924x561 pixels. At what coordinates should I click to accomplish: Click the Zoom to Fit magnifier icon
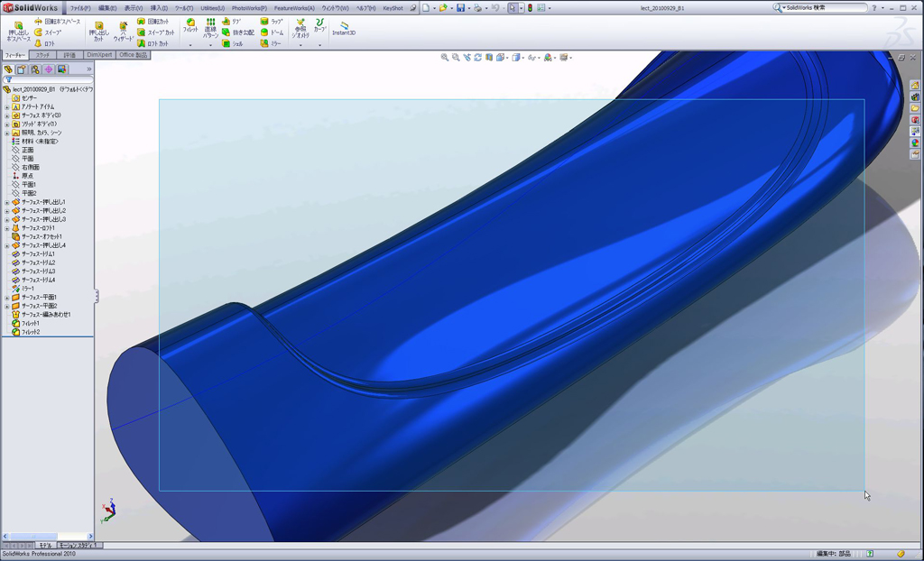point(445,58)
